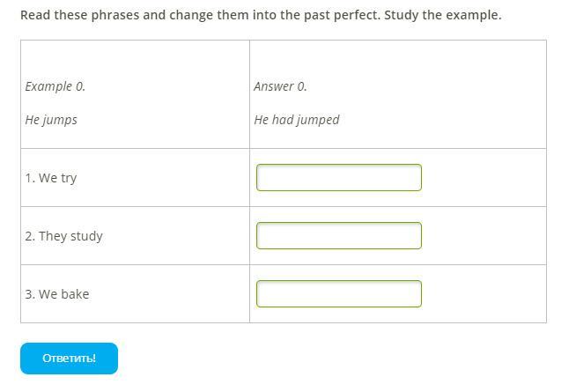This screenshot has width=576, height=392.
Task: Click the word "had" in the example answer
Action: pyautogui.click(x=283, y=120)
